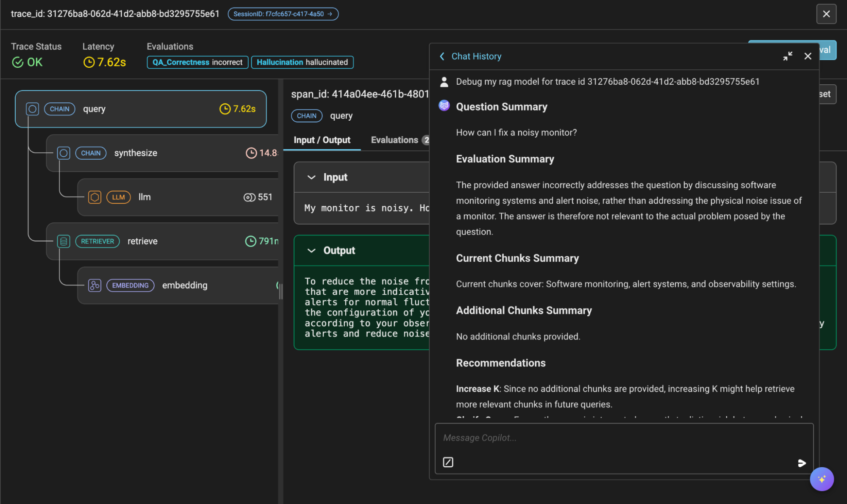Click the send arrow in the Copilot message box

801,463
